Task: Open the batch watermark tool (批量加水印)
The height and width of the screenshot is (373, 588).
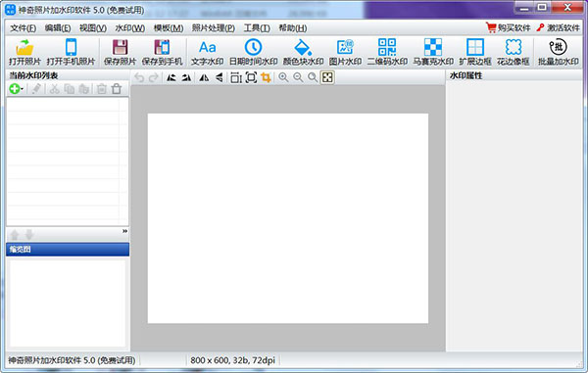Action: point(559,52)
